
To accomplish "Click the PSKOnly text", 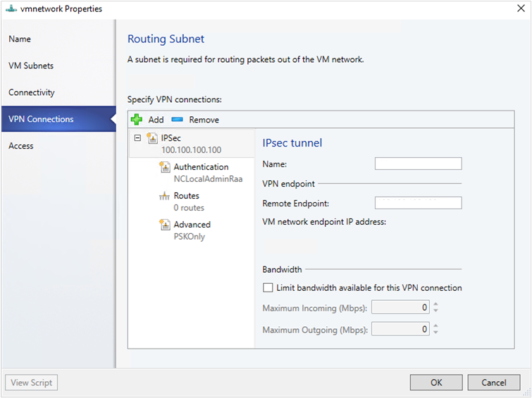I will (190, 237).
